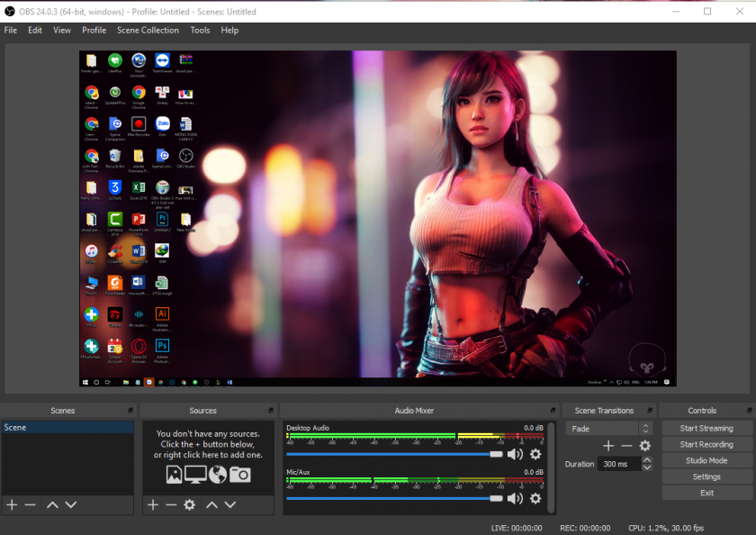Viewport: 756px width, 535px height.
Task: Open Source properties with the gear icon
Action: tap(189, 505)
